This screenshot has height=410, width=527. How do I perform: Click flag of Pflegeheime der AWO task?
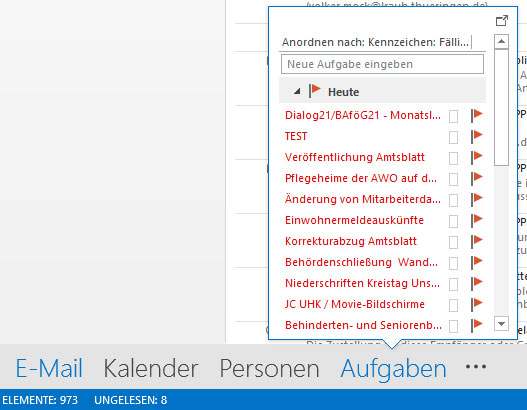477,178
